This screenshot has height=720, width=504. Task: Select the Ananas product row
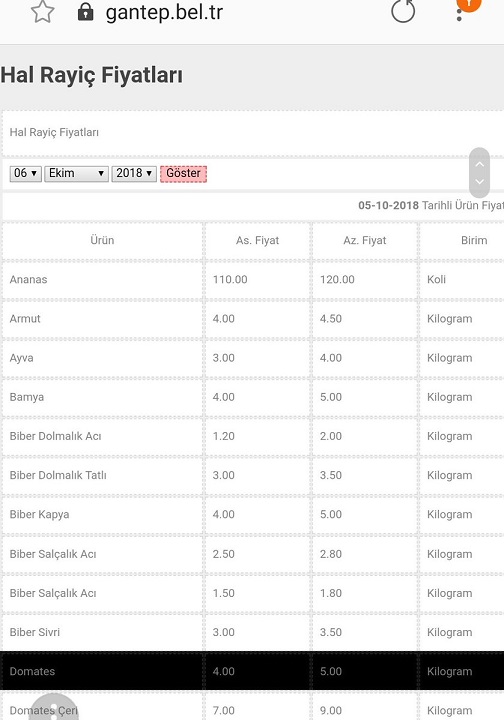(x=252, y=279)
